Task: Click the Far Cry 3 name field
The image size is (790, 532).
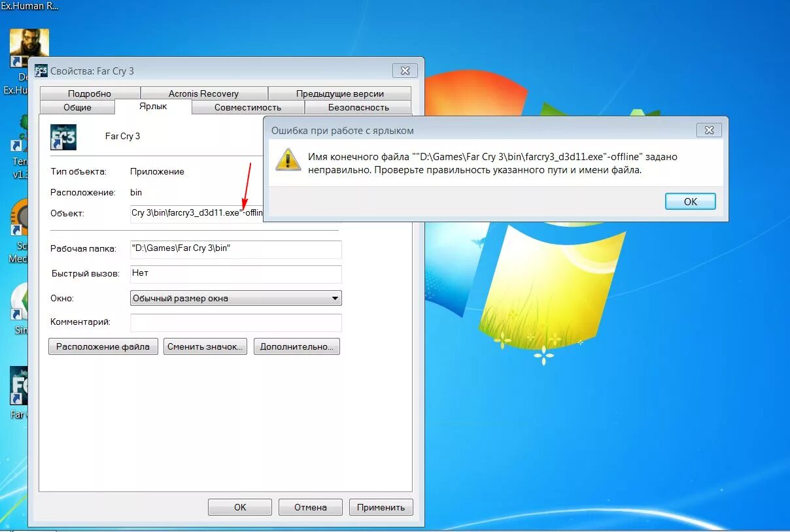Action: point(123,136)
